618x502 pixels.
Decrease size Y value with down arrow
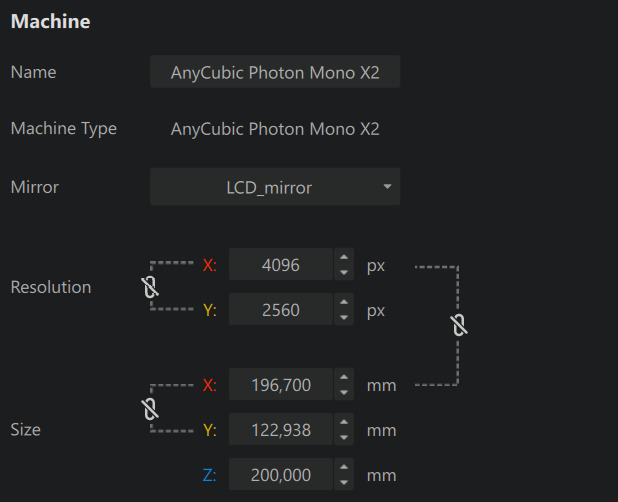pyautogui.click(x=344, y=437)
